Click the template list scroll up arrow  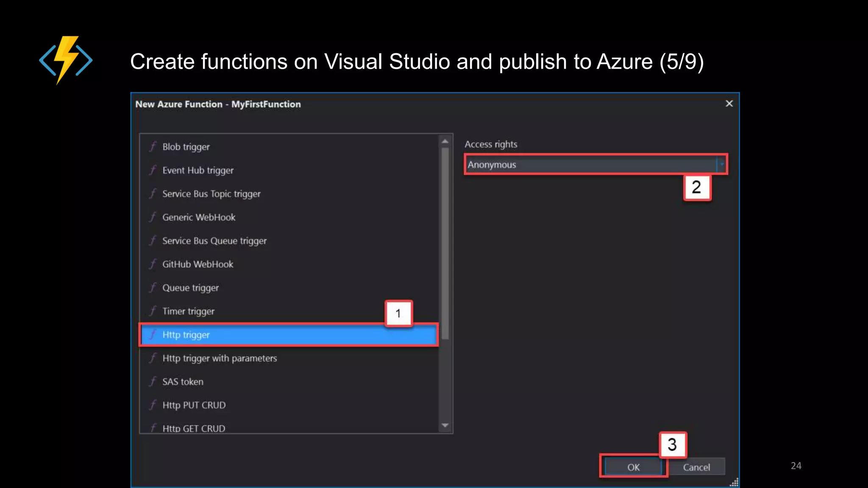(x=445, y=141)
